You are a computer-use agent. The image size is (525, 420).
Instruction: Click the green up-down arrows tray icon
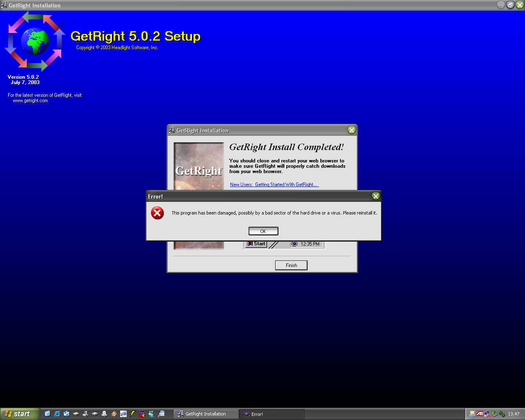tap(502, 414)
